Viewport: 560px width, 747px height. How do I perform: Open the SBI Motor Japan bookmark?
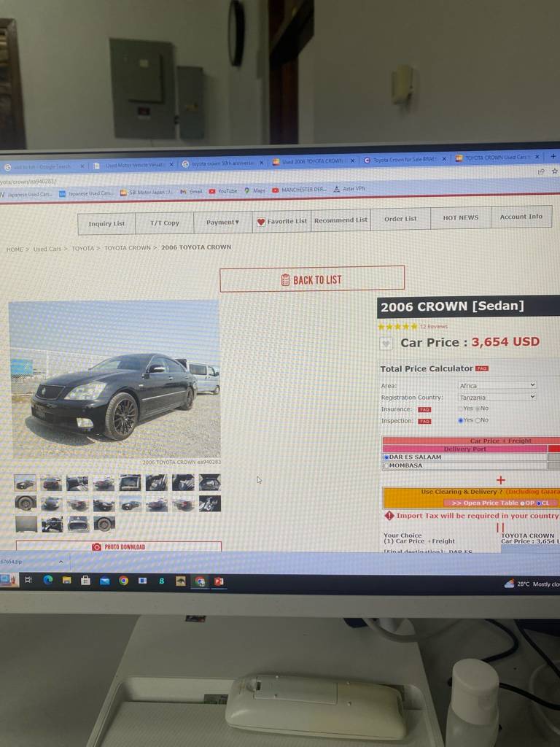point(147,193)
